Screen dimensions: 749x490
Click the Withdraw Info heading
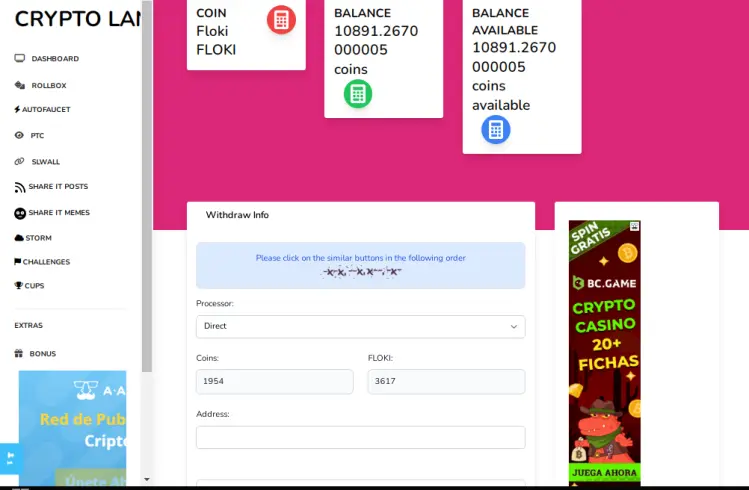click(x=237, y=215)
